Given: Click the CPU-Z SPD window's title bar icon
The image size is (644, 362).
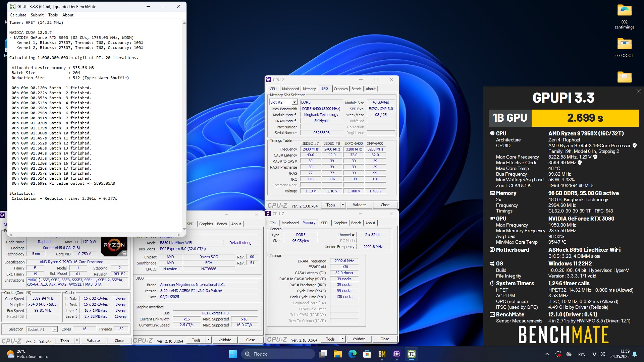Looking at the screenshot, I should click(268, 79).
